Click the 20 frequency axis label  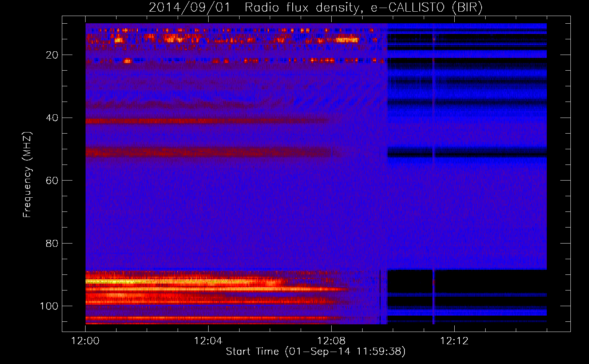(52, 55)
